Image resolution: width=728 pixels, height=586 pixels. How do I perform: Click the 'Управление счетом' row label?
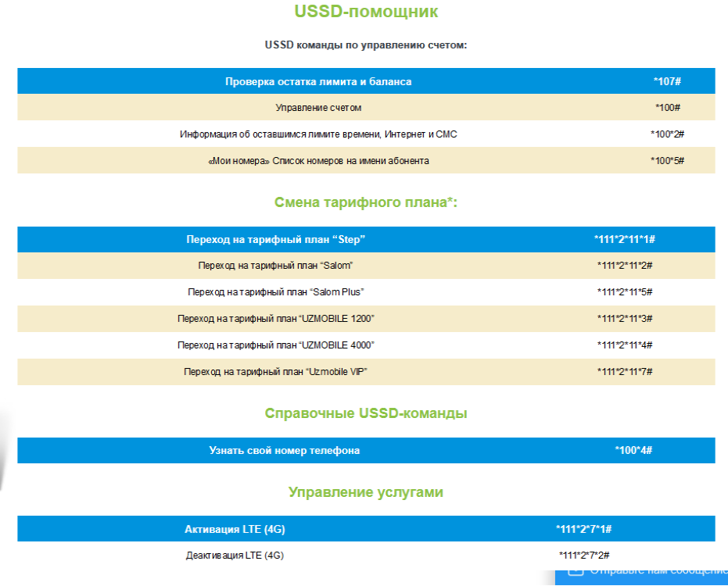coord(318,108)
